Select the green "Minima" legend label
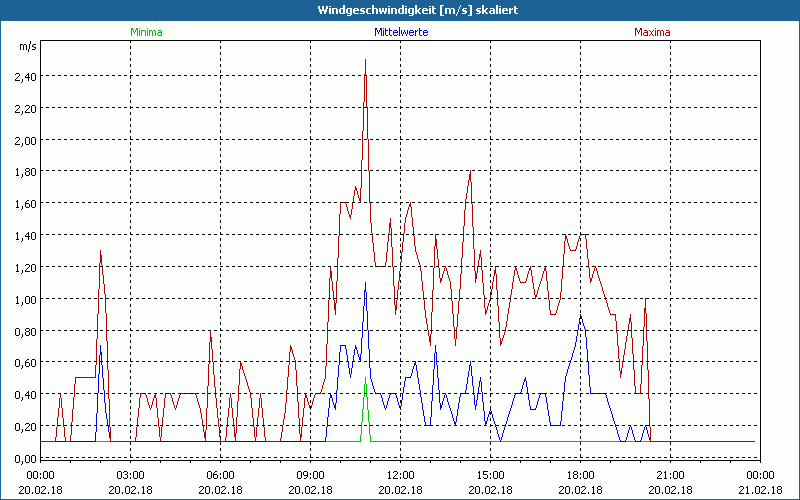 [146, 32]
